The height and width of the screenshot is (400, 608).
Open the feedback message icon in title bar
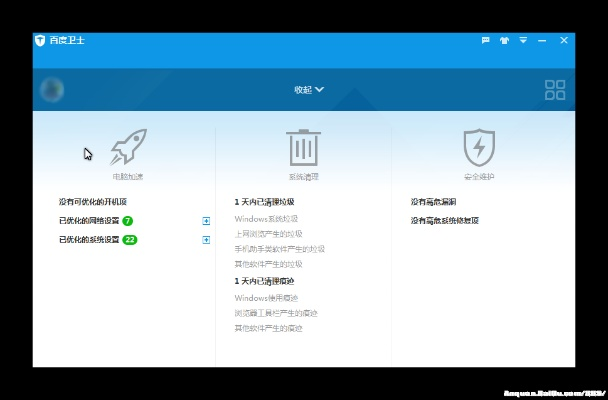[486, 41]
